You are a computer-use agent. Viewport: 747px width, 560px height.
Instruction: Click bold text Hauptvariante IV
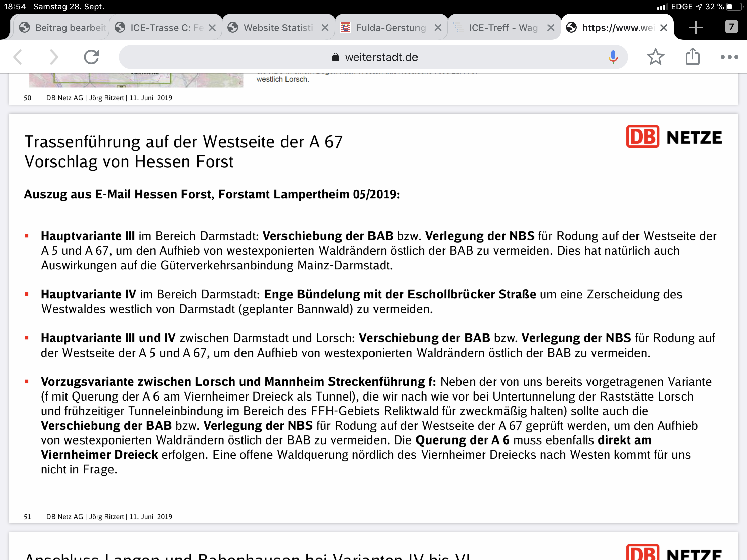(88, 294)
